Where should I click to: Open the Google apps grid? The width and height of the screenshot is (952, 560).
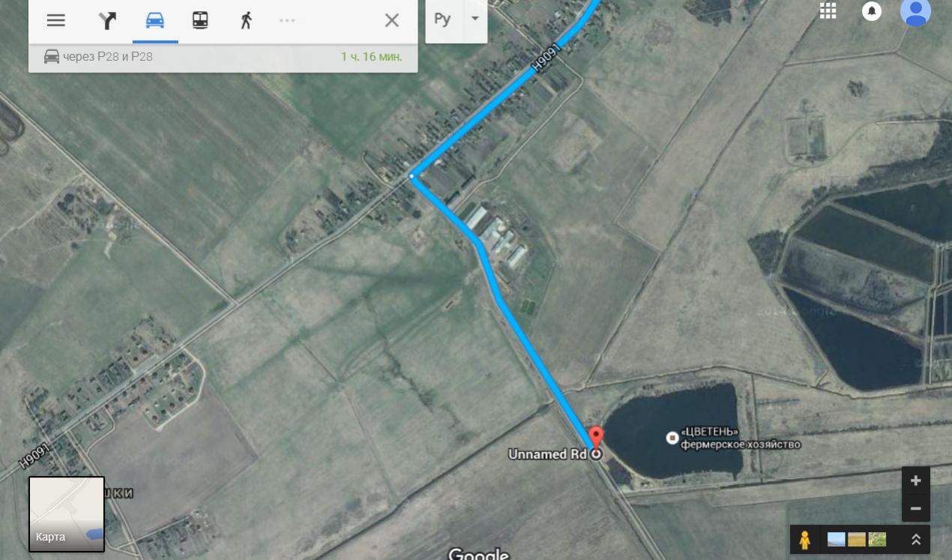pos(828,10)
